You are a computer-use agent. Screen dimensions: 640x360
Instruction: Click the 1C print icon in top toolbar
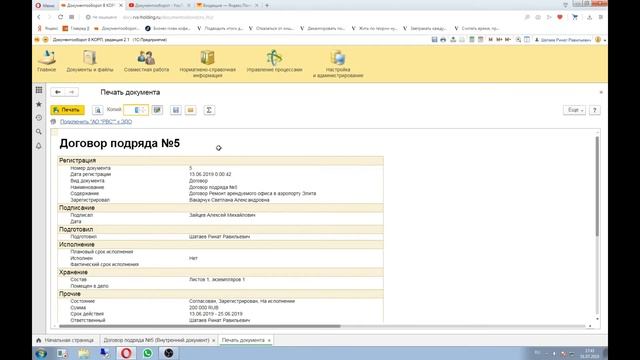[443, 40]
